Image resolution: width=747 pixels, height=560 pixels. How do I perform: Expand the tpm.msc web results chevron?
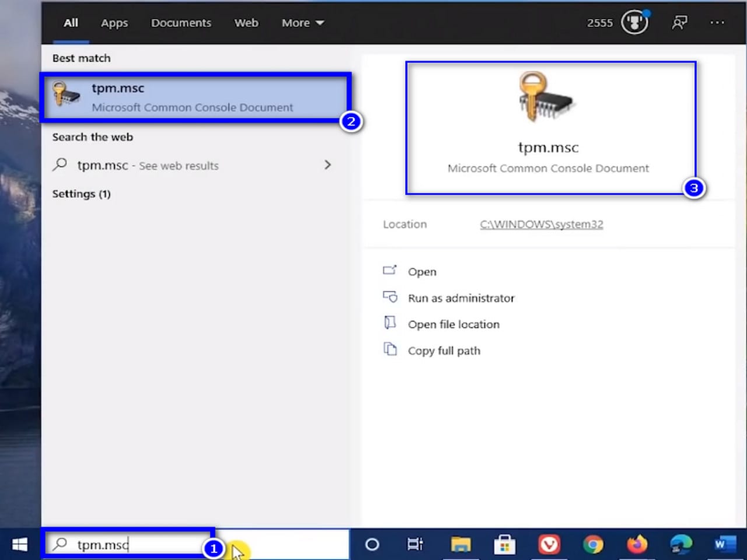coord(327,165)
